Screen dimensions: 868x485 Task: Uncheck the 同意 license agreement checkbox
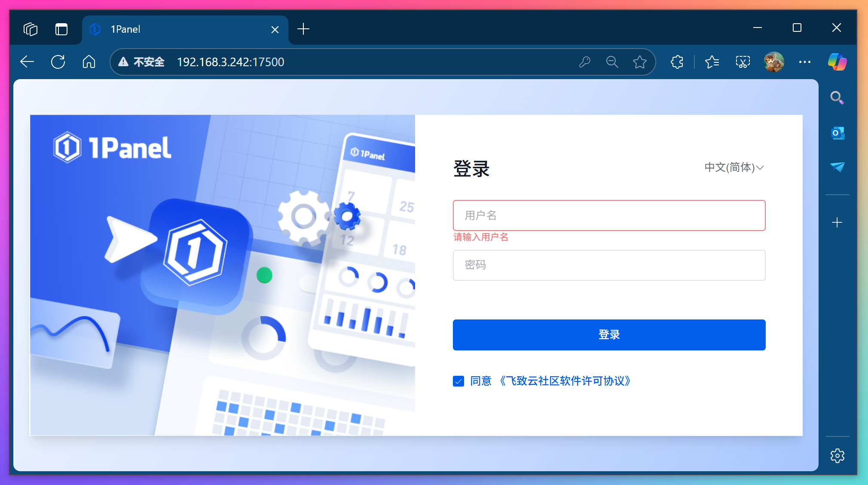[x=458, y=381]
